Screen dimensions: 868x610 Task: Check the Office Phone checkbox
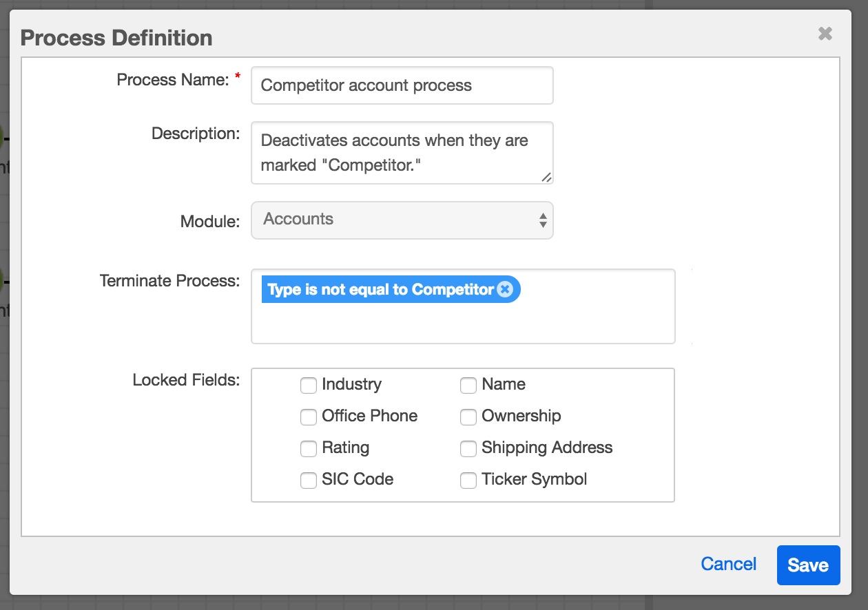308,417
